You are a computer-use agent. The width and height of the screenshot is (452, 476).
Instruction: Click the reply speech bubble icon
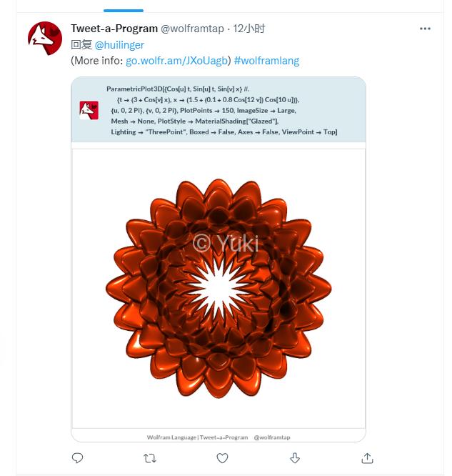pyautogui.click(x=78, y=457)
